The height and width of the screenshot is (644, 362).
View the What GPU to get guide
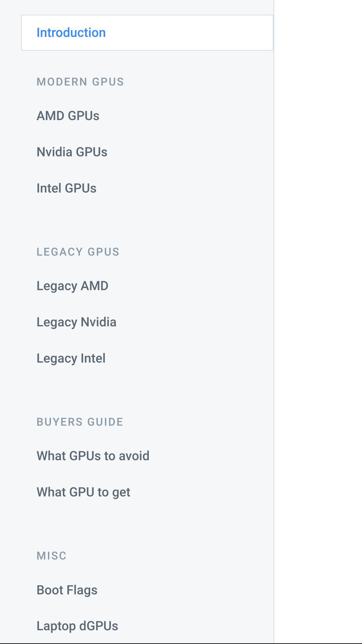tap(83, 492)
